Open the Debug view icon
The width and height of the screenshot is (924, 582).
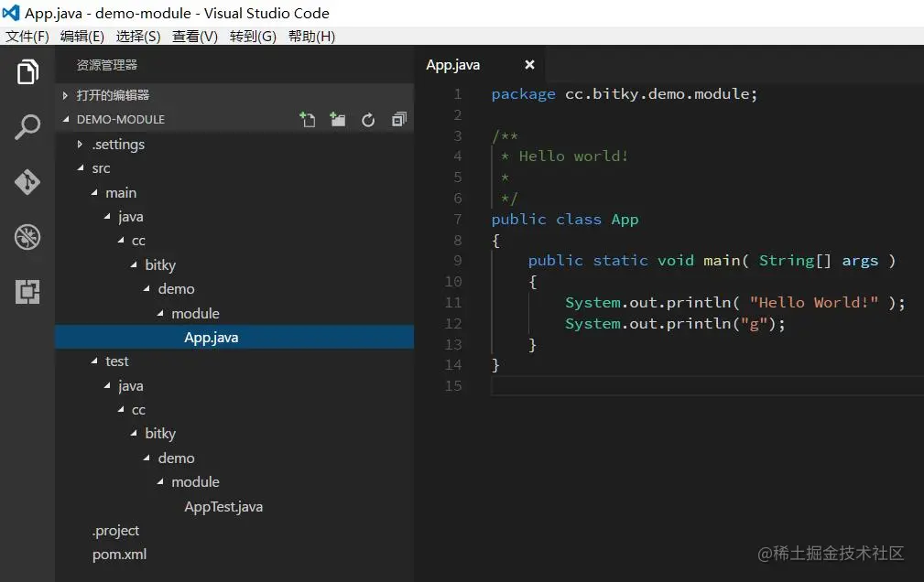click(x=27, y=237)
